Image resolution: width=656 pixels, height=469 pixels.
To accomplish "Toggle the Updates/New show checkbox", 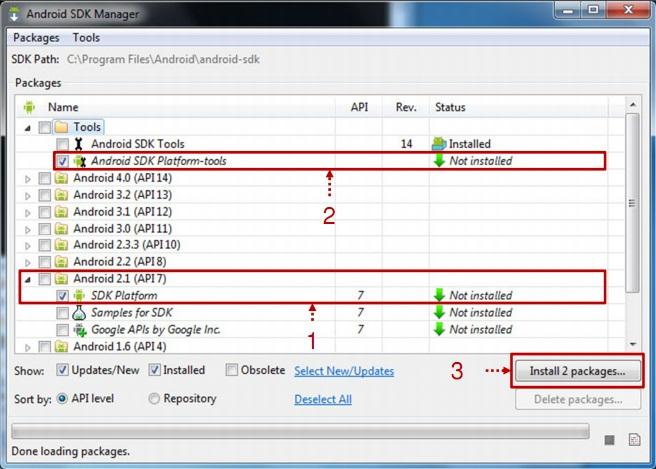I will (62, 370).
